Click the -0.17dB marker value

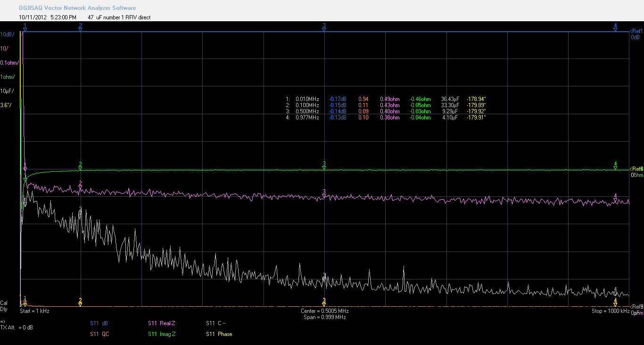click(338, 99)
